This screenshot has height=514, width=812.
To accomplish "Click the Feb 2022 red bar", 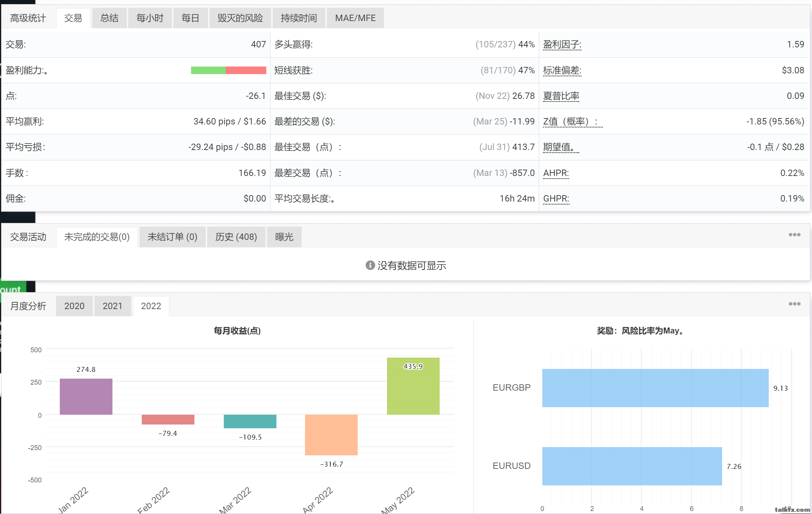I will 168,420.
